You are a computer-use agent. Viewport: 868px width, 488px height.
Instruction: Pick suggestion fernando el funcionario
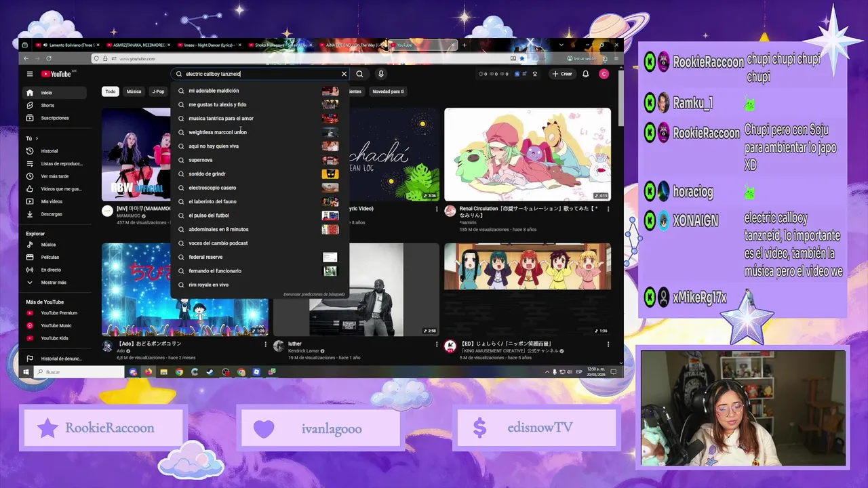point(260,271)
